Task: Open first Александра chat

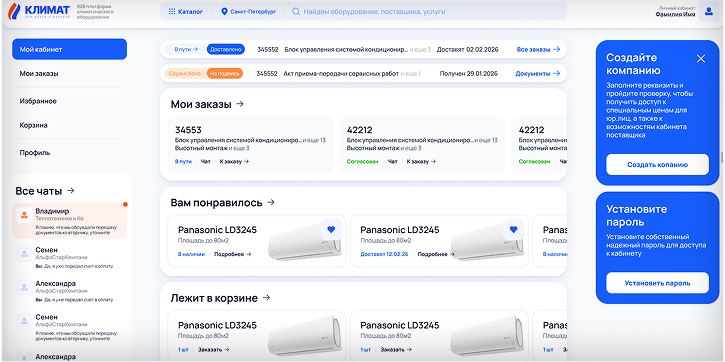Action: point(70,291)
